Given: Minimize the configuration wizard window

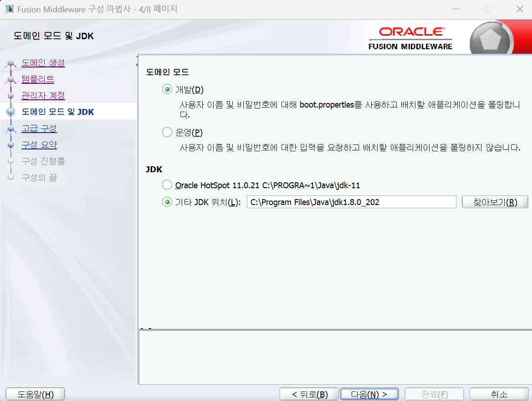Looking at the screenshot, I should pos(456,9).
